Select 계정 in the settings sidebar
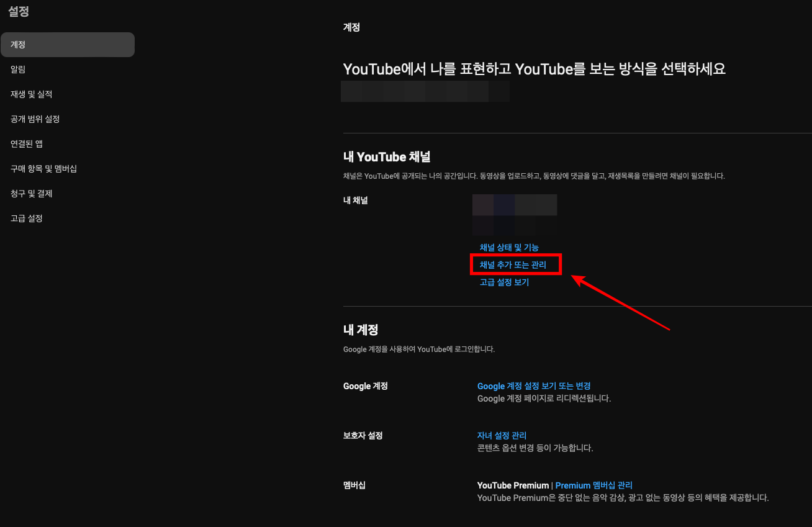The width and height of the screenshot is (812, 527). tap(67, 45)
